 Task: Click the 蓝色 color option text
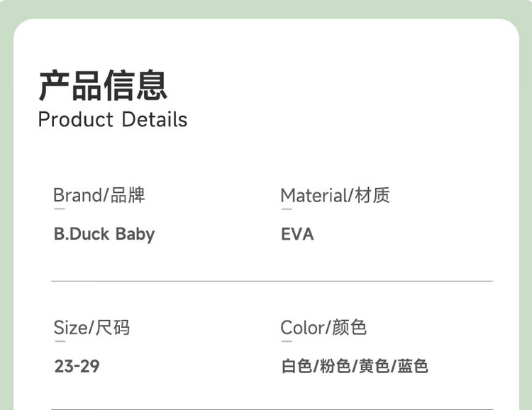413,367
